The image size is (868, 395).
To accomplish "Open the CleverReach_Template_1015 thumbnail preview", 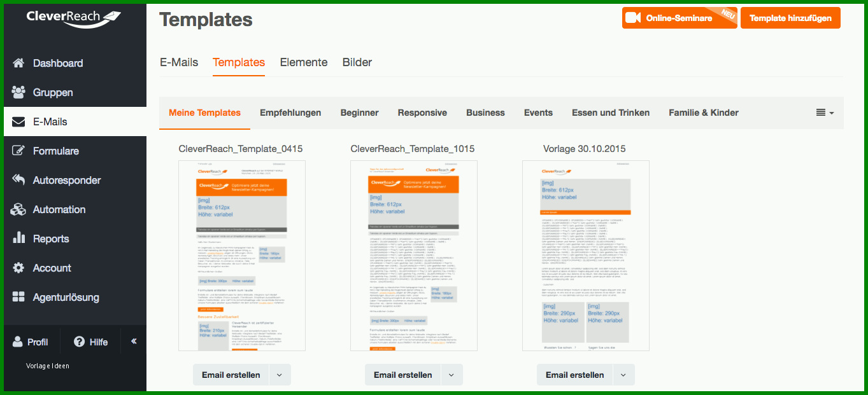I will (414, 256).
